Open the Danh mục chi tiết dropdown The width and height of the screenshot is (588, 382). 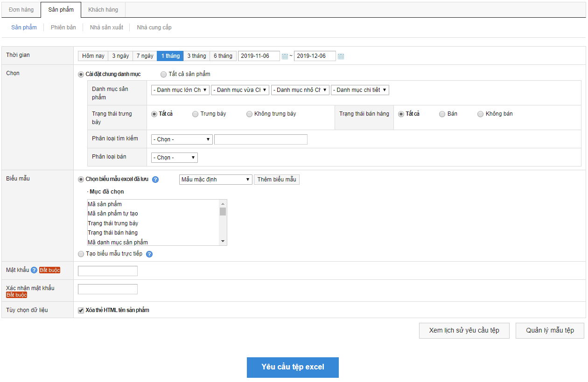[360, 90]
